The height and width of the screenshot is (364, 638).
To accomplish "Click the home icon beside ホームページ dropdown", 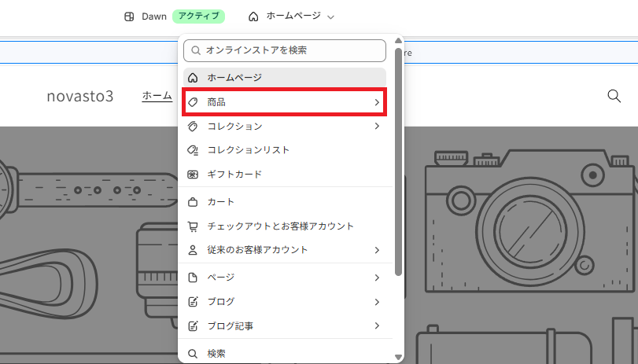I will pyautogui.click(x=253, y=17).
